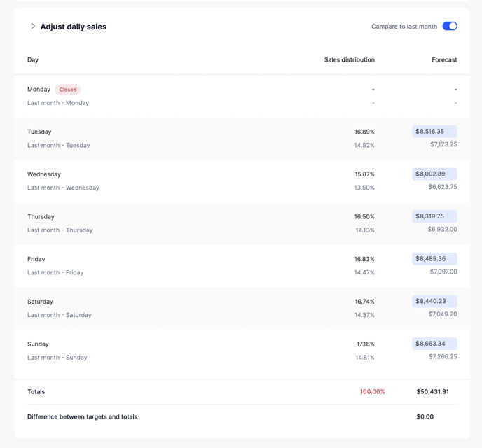Click Sunday's 17.18% sales distribution value

point(365,344)
